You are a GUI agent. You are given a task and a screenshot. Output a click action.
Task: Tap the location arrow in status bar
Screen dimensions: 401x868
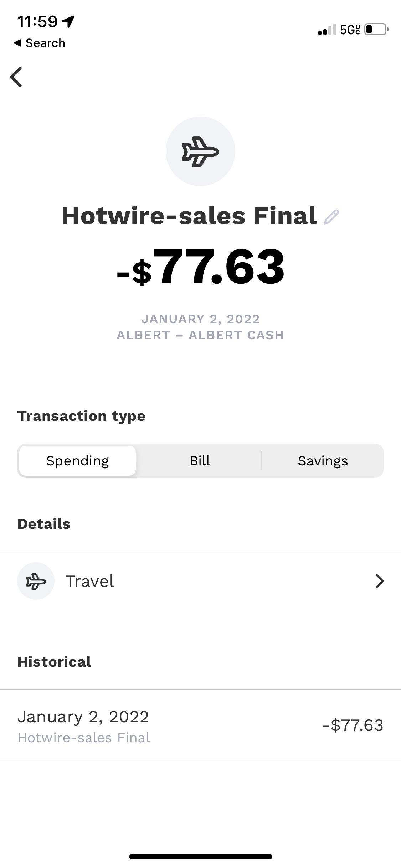click(x=68, y=22)
